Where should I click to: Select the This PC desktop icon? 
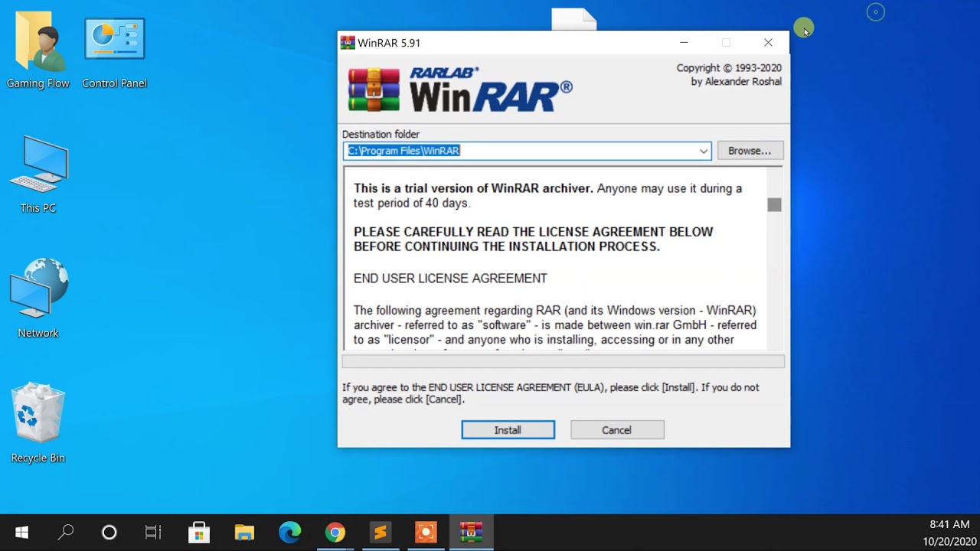(x=38, y=174)
